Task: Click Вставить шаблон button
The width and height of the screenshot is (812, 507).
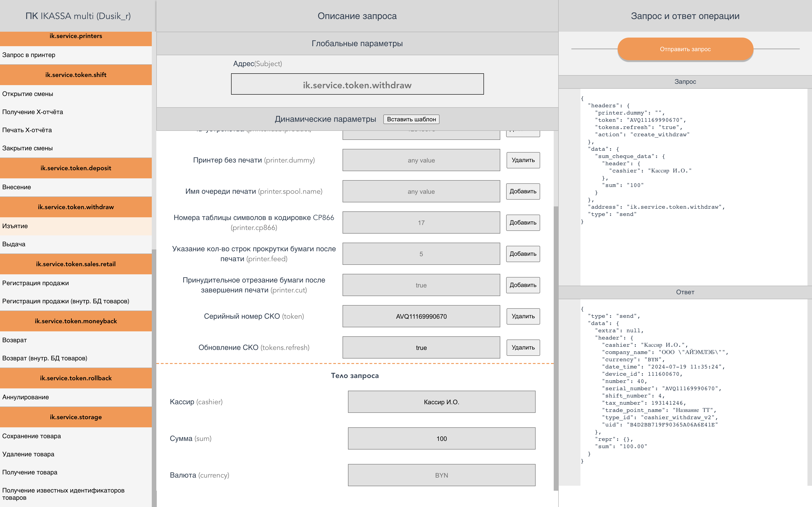Action: (x=411, y=119)
